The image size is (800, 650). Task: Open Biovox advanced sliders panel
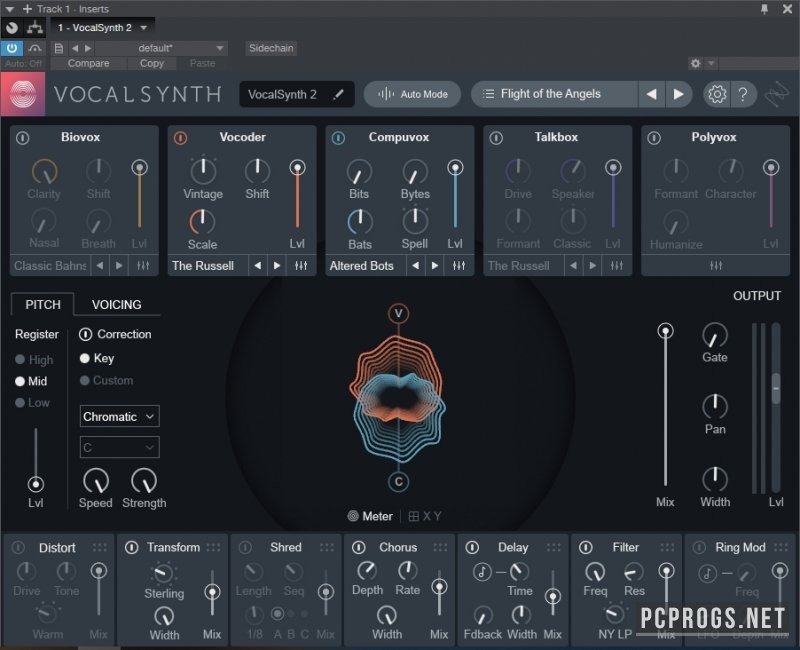pos(143,266)
